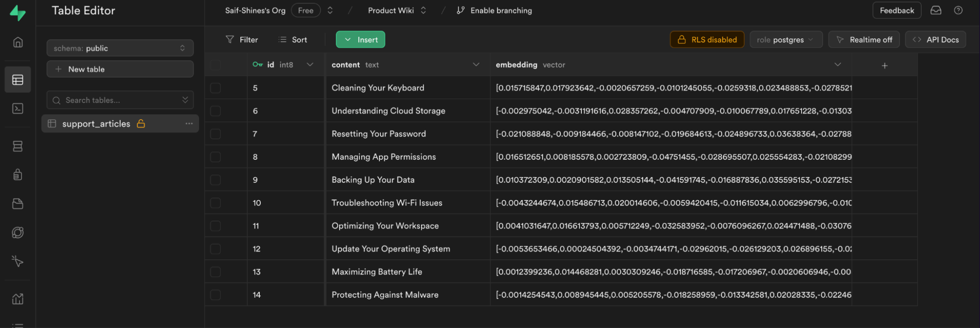This screenshot has width=980, height=328.
Task: Select the support_articles table
Action: [x=96, y=124]
